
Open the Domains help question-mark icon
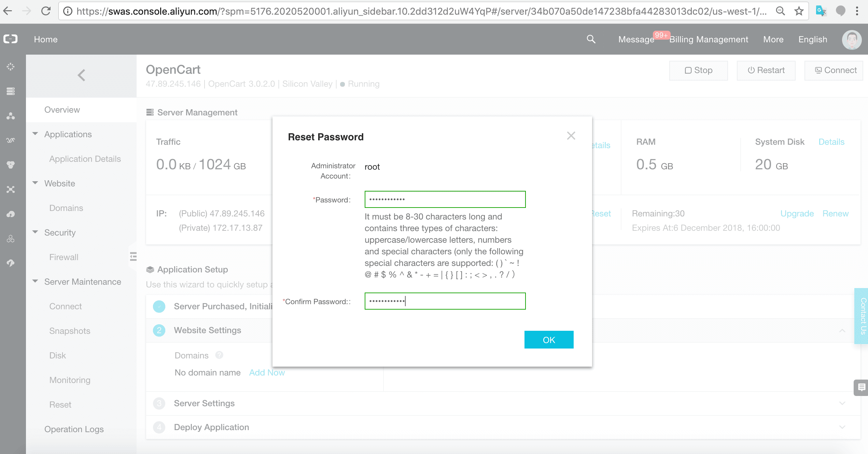pyautogui.click(x=219, y=355)
